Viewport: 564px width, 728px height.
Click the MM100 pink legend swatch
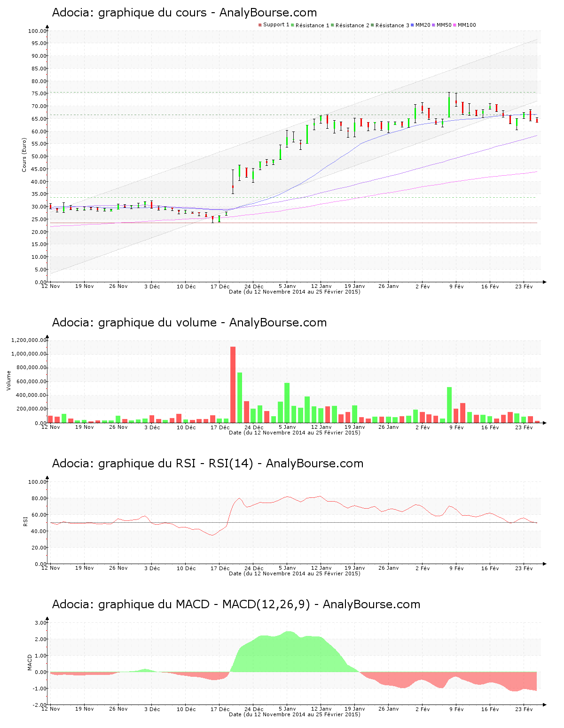tap(454, 25)
